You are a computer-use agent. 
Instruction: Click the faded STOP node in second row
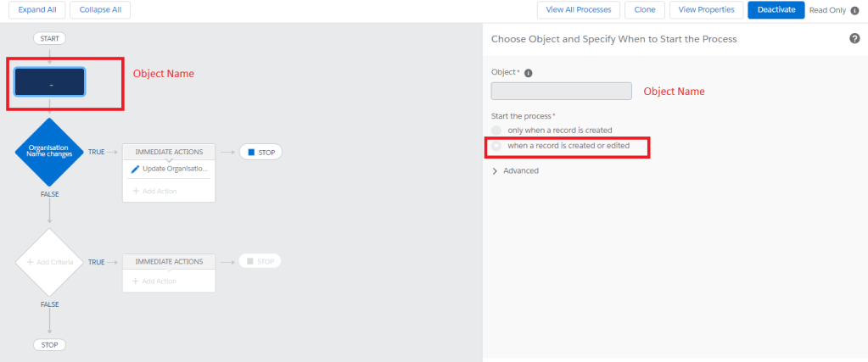260,261
